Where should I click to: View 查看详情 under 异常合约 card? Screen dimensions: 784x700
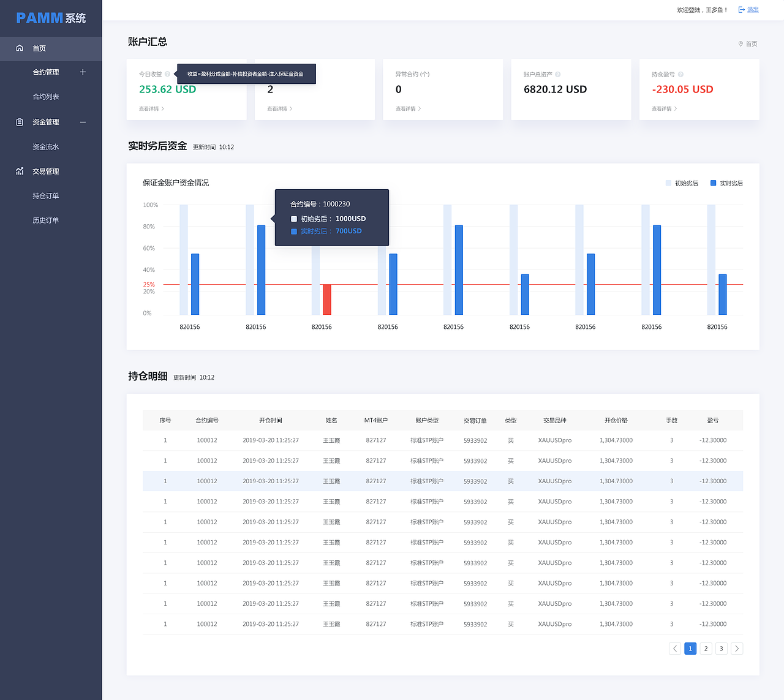408,109
